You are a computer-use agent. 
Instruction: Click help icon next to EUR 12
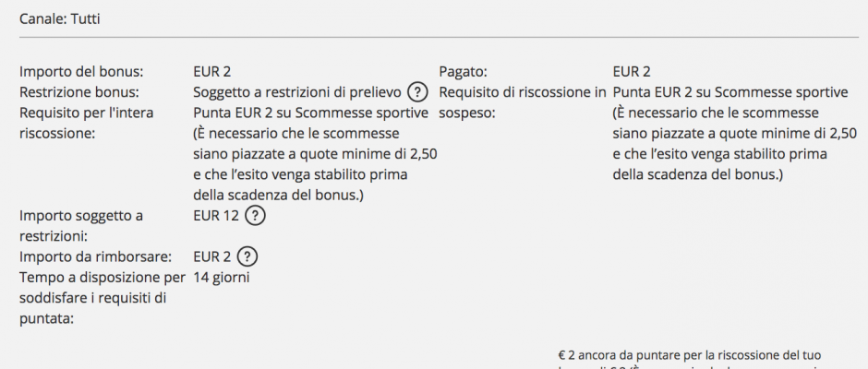point(255,216)
